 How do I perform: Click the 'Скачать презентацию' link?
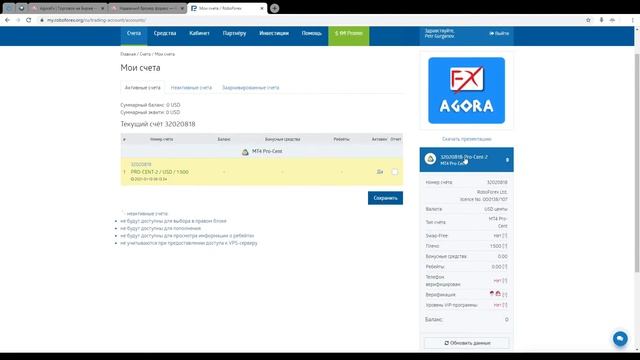[467, 139]
